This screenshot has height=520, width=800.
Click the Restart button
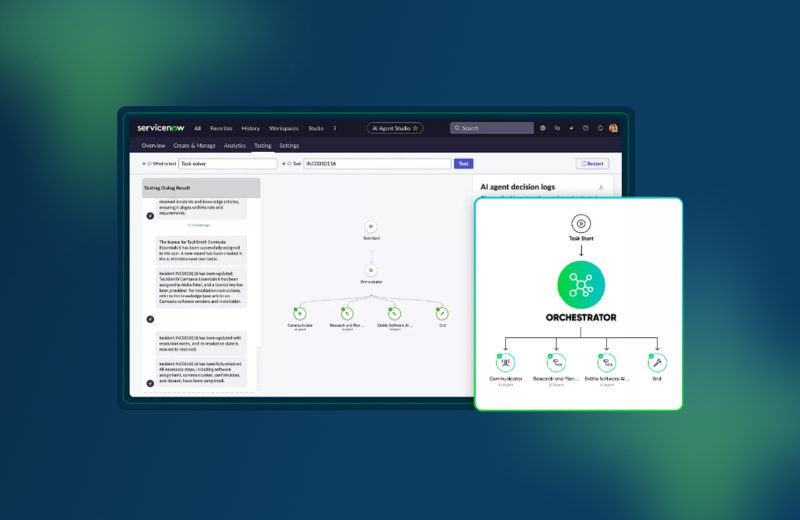592,163
